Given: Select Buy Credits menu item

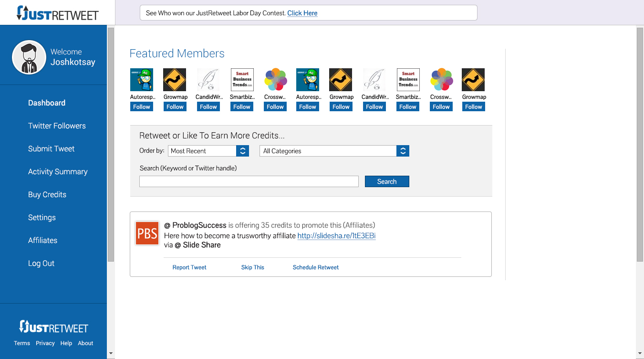Looking at the screenshot, I should (47, 195).
